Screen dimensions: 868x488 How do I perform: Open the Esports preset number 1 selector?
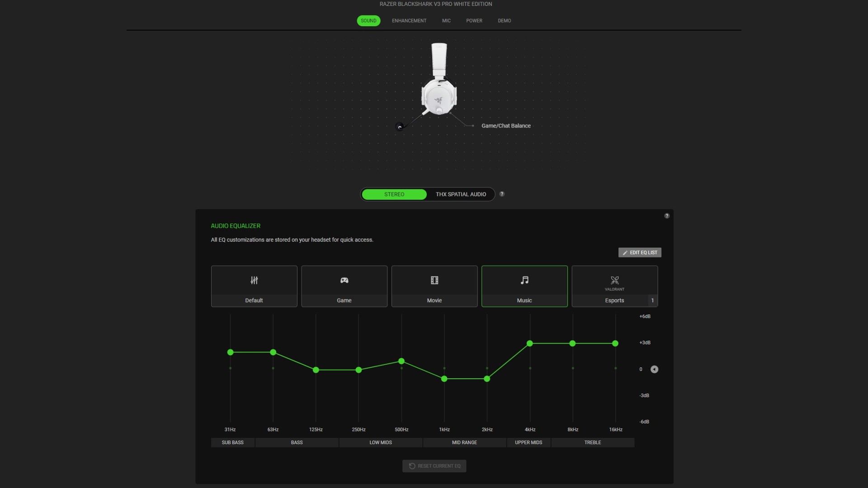[652, 300]
